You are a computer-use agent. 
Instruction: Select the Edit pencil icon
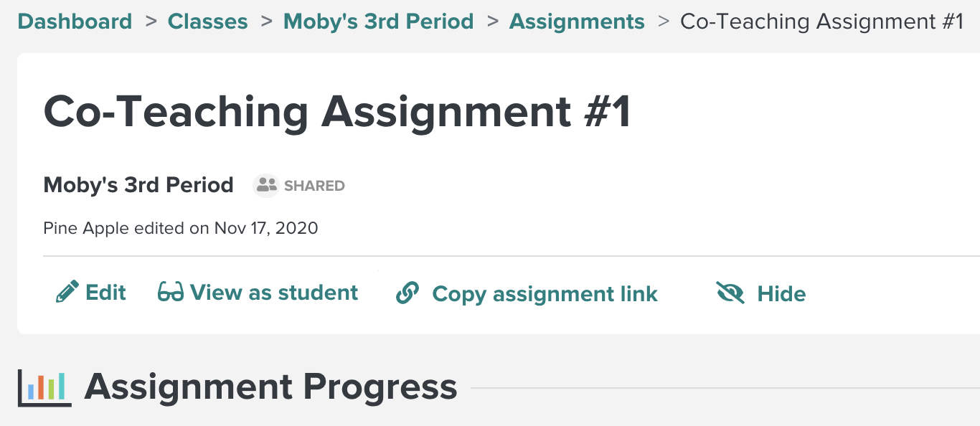[x=67, y=293]
